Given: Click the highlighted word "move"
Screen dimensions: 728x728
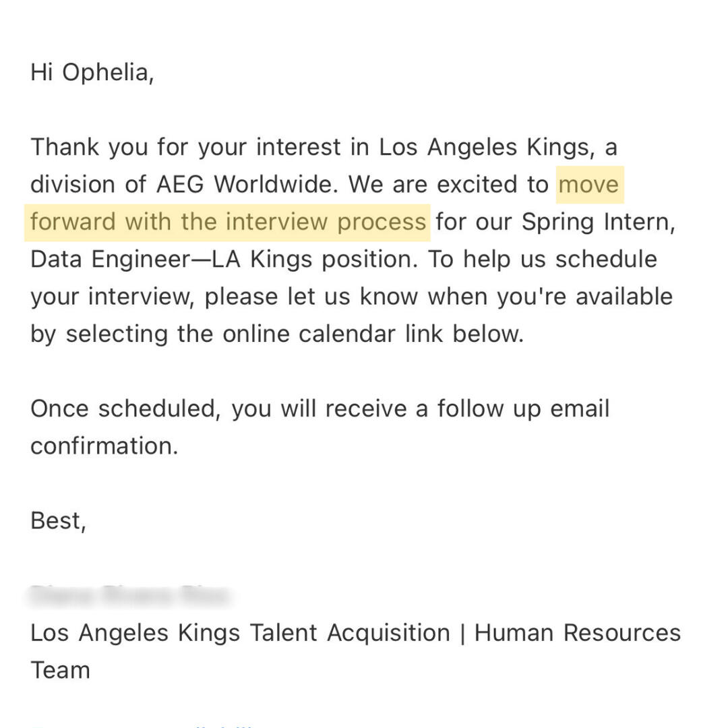Looking at the screenshot, I should pos(588,184).
